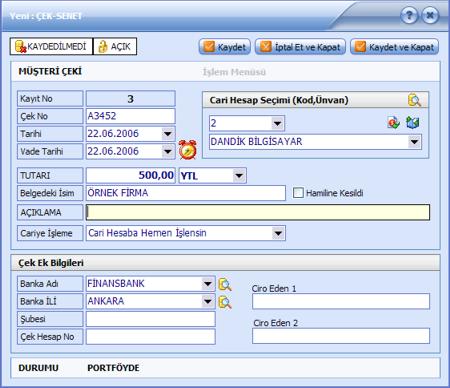
Task: Check the Hamiline Kesildi checkbox
Action: pos(298,193)
